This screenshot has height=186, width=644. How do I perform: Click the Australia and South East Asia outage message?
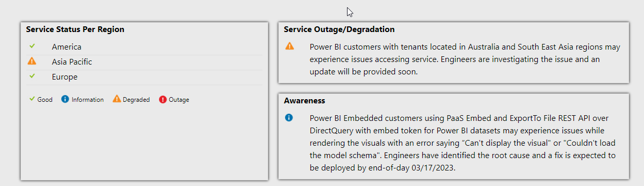(x=465, y=59)
